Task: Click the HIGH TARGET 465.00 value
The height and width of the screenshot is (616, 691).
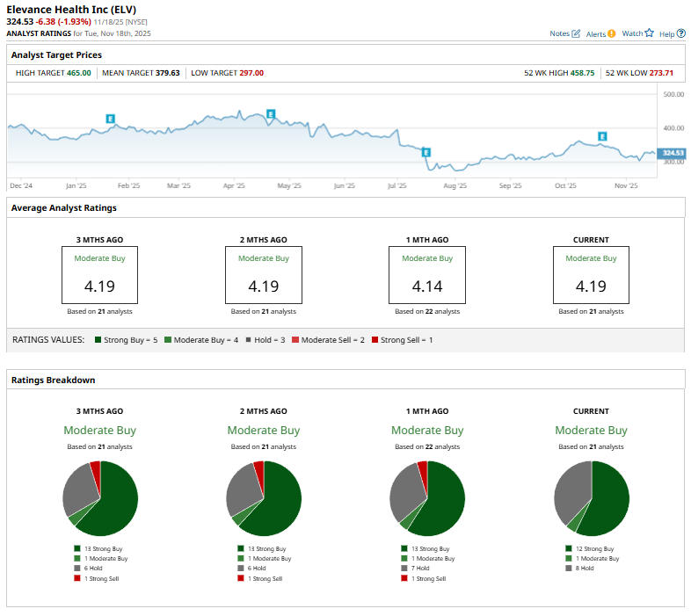Action: click(x=79, y=73)
